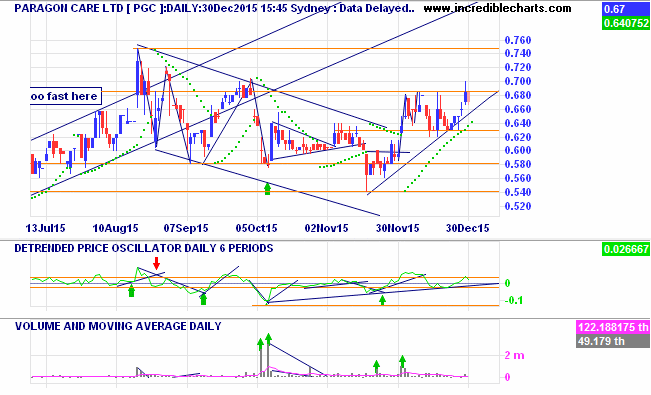The height and width of the screenshot is (395, 651).
Task: Click the green 0.640752 value box
Action: [625, 23]
